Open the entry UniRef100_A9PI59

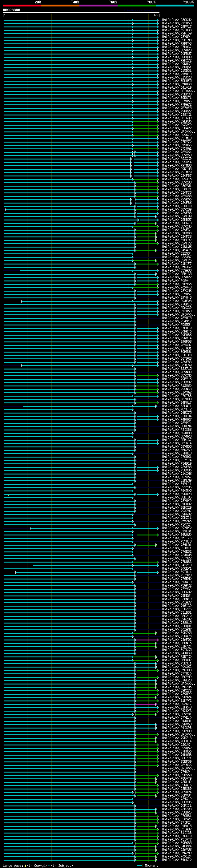tap(176, 33)
